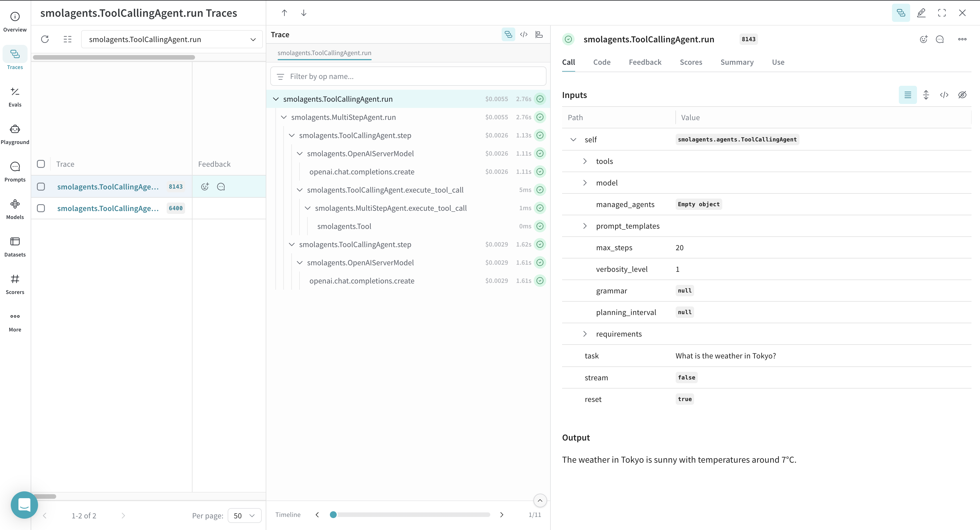980x530 pixels.
Task: Refresh the traces table
Action: pyautogui.click(x=45, y=39)
